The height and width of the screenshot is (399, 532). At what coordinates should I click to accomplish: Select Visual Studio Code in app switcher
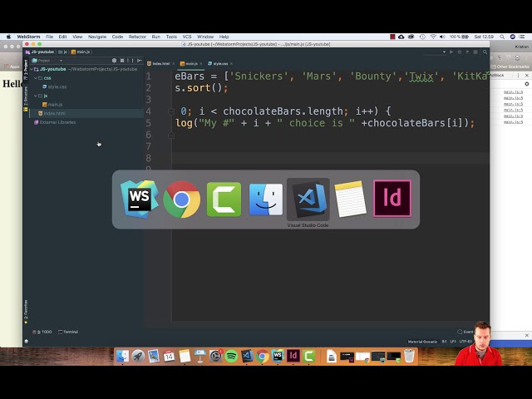308,199
